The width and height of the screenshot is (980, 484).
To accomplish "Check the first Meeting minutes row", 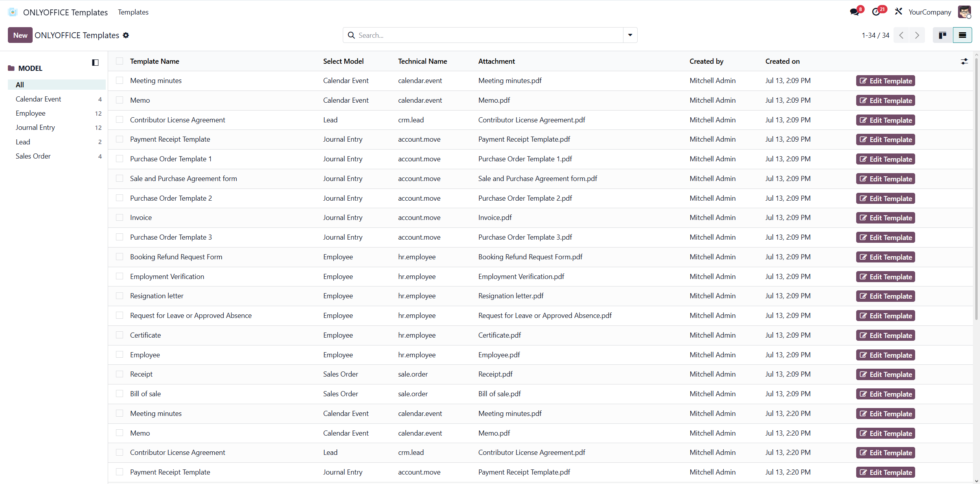I will tap(120, 80).
